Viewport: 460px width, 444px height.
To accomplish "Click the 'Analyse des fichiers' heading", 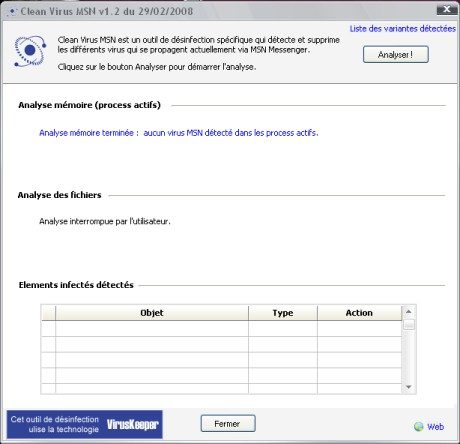I will pyautogui.click(x=59, y=195).
